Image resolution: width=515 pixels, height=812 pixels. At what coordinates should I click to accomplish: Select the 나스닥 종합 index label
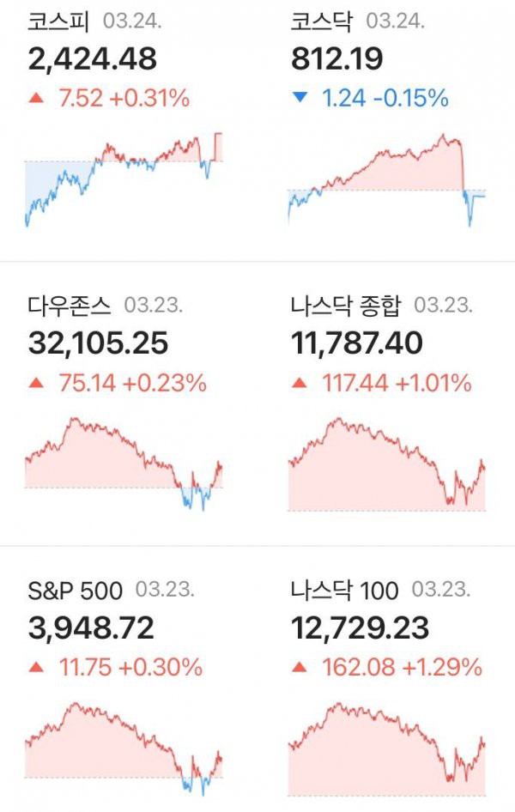pyautogui.click(x=346, y=306)
